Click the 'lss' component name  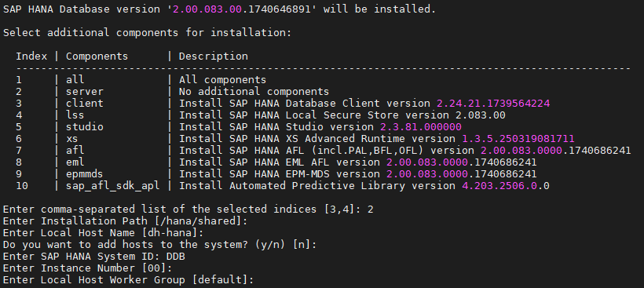point(75,115)
